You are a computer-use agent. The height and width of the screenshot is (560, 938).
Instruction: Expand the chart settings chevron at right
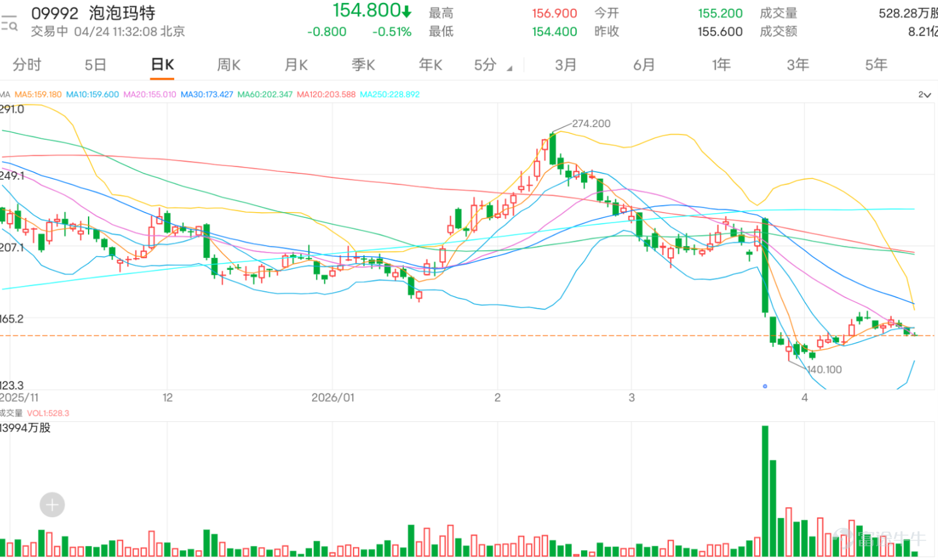[925, 94]
